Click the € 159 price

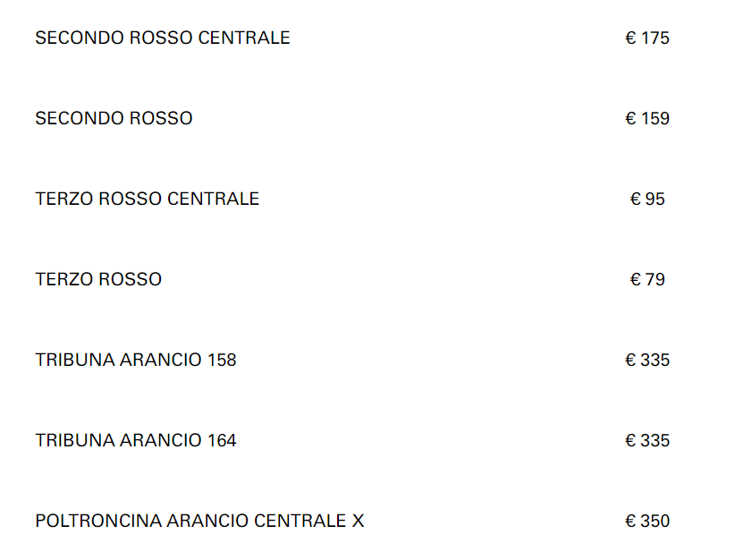(647, 119)
